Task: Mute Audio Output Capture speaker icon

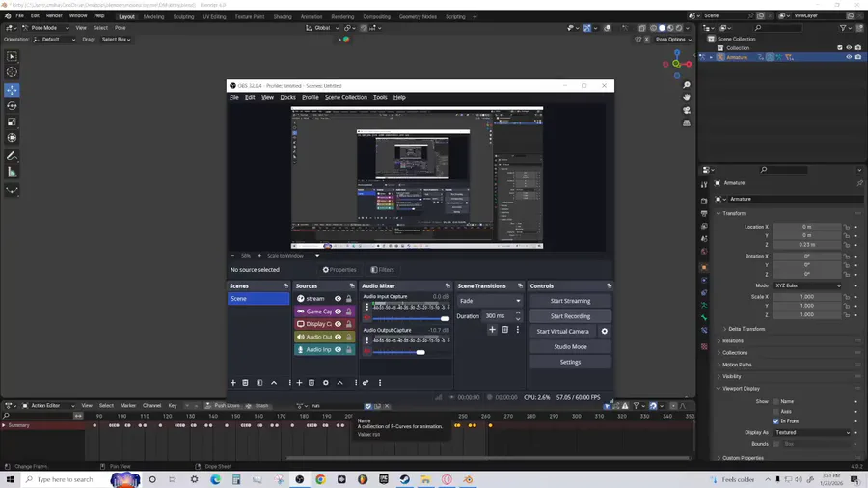Action: tap(366, 352)
